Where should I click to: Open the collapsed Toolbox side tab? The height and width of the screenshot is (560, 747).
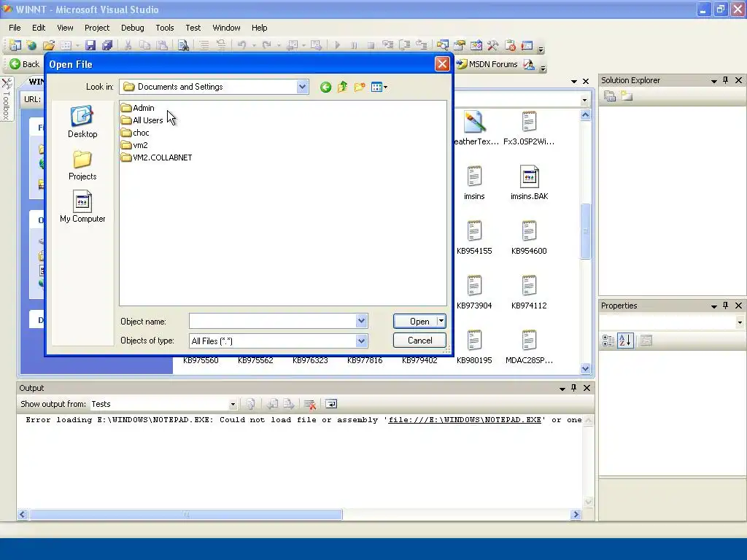pos(7,99)
